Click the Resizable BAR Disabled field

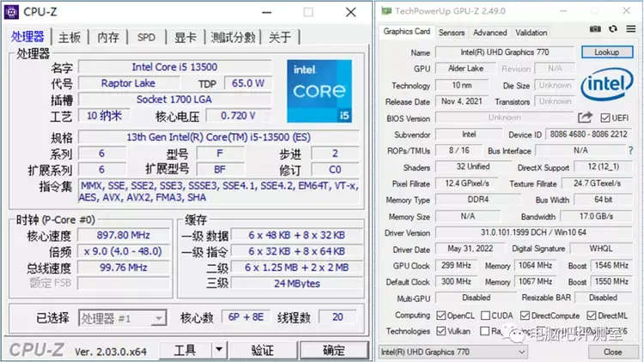(x=603, y=298)
